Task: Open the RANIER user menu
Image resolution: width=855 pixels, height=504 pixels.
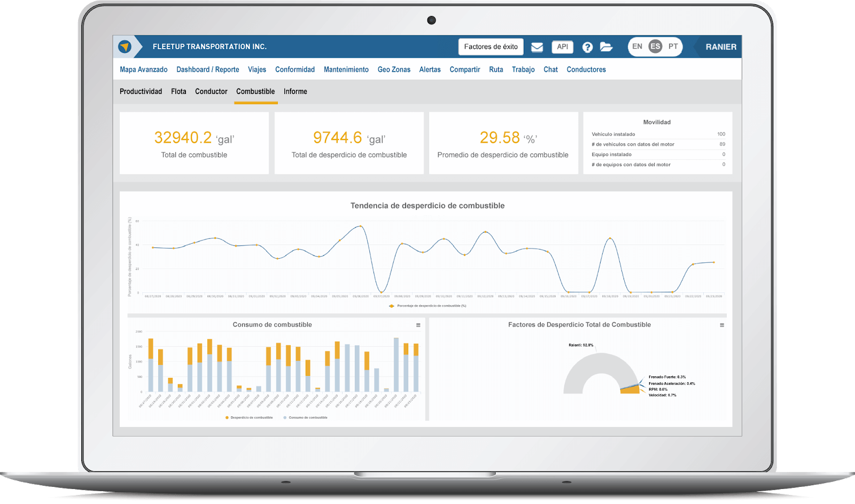Action: pos(720,47)
